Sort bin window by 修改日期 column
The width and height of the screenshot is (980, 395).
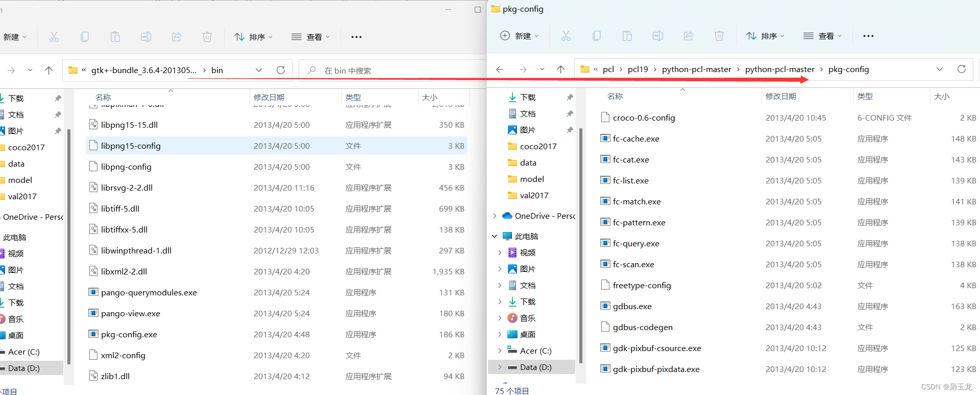click(x=268, y=97)
